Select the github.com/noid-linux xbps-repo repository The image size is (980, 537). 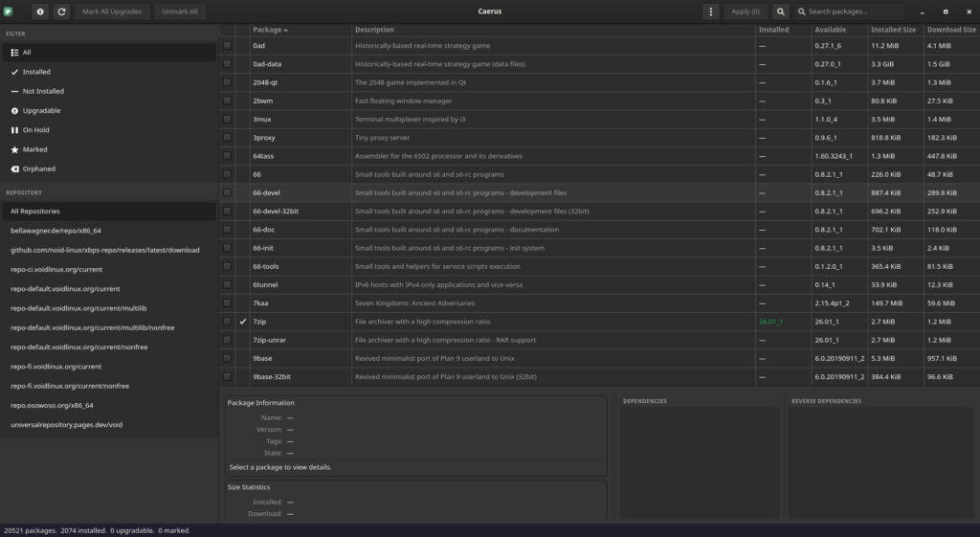[x=109, y=250]
